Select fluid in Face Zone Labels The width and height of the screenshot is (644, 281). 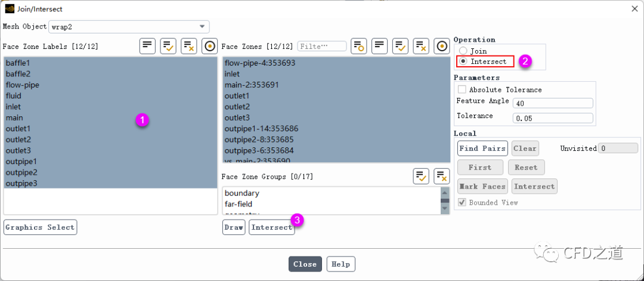click(110, 95)
